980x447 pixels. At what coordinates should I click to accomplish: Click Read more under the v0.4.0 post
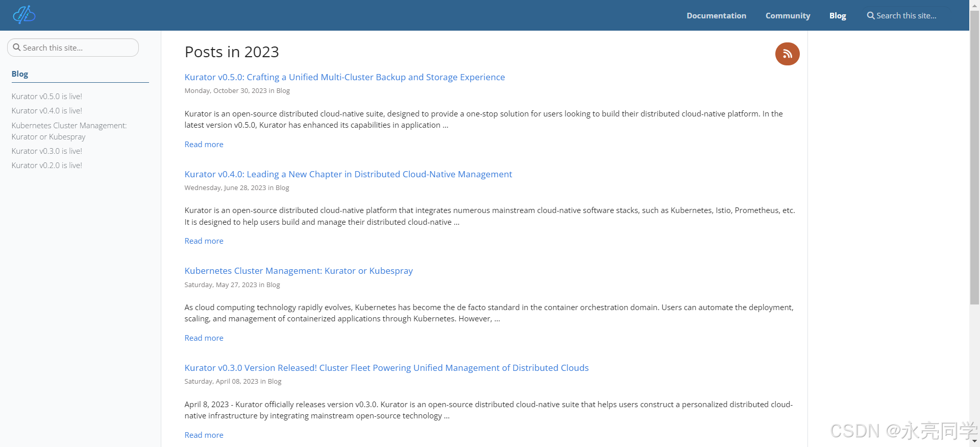click(x=204, y=241)
